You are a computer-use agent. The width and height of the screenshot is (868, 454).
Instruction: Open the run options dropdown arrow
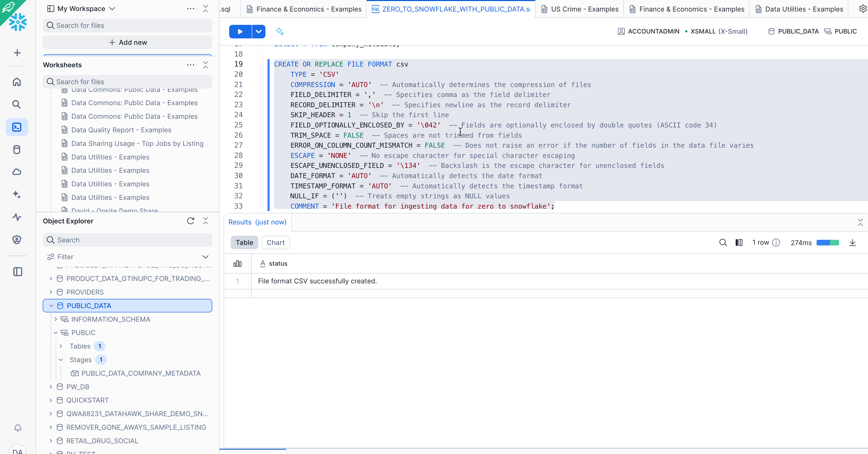tap(259, 31)
